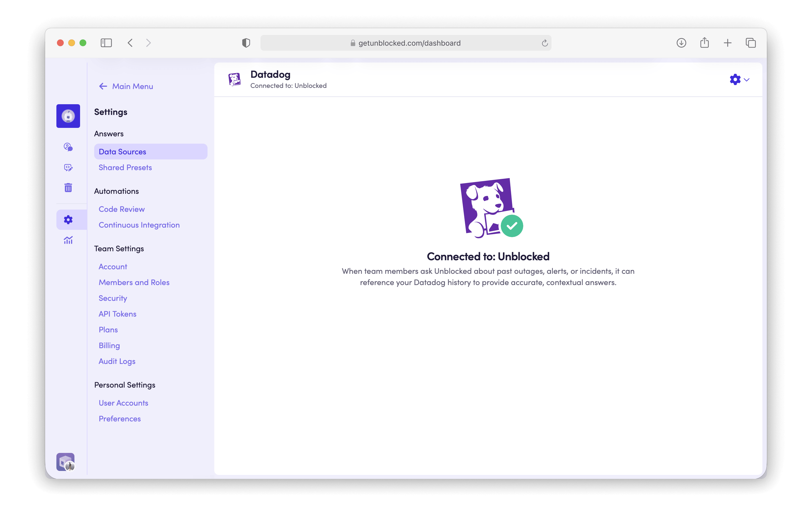Open the Safari tab overview
Viewport: 812px width, 507px height.
point(750,43)
